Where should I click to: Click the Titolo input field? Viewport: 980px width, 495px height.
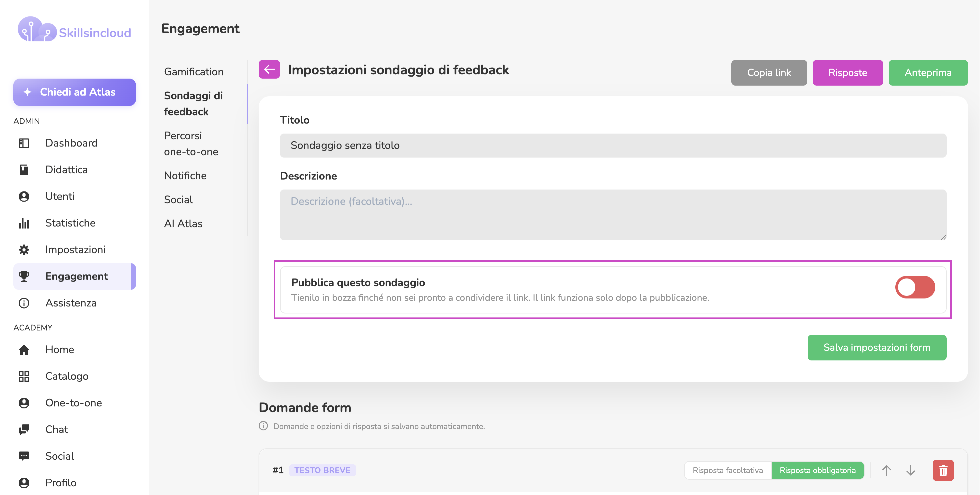[613, 145]
